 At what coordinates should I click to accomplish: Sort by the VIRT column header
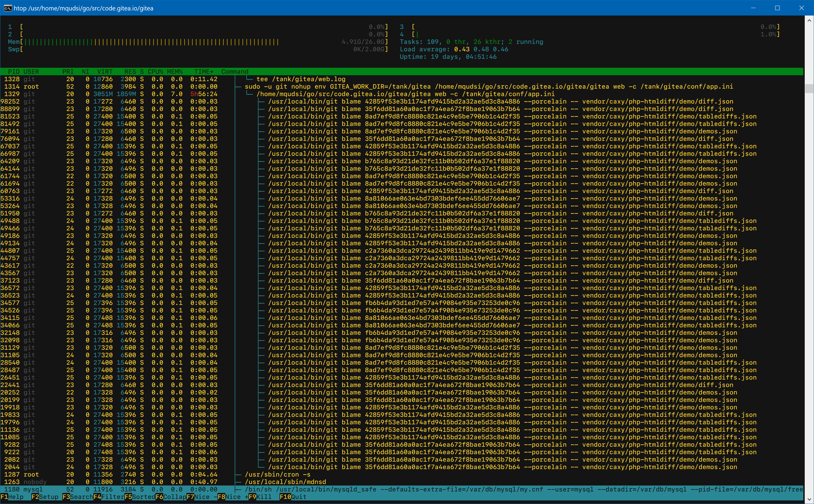tap(105, 72)
